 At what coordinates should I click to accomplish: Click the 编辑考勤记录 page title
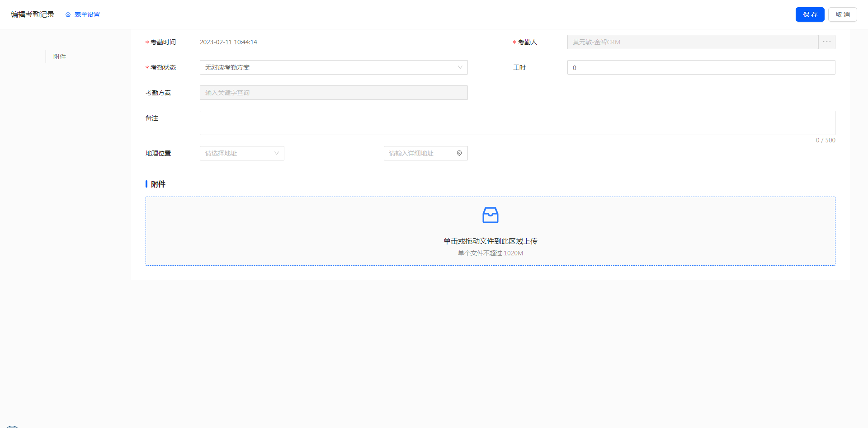tap(33, 14)
